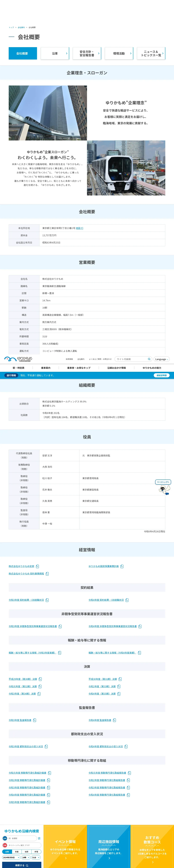
Task: Open PDF icon for 報酬・給与等に関する情報(令和3年度実績)
Action: point(59,653)
